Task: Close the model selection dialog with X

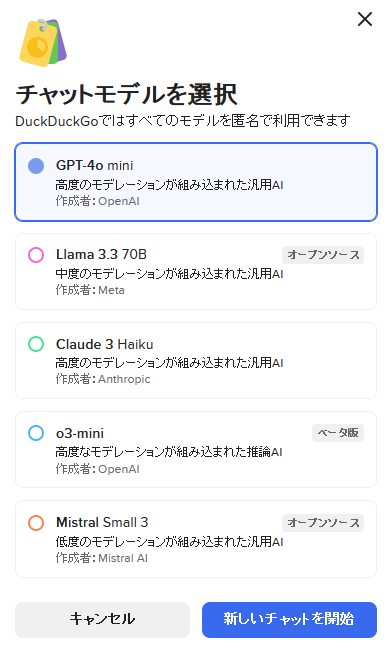Action: (x=365, y=19)
